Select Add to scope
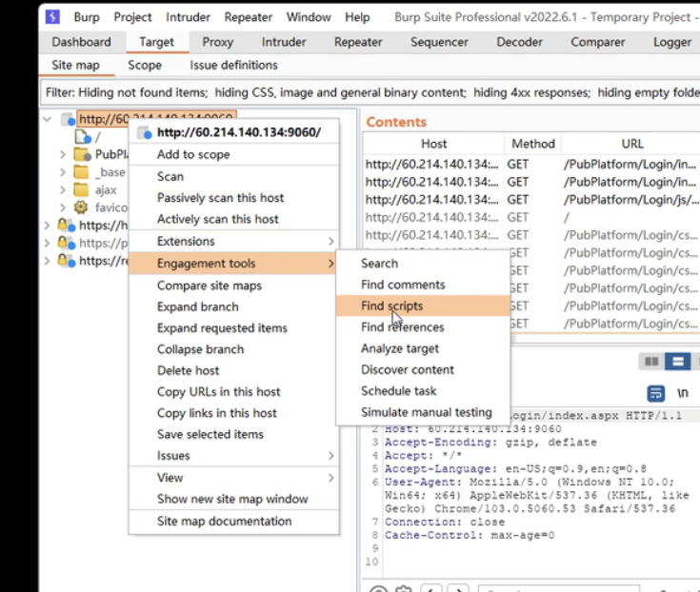700x592 pixels. [x=234, y=154]
